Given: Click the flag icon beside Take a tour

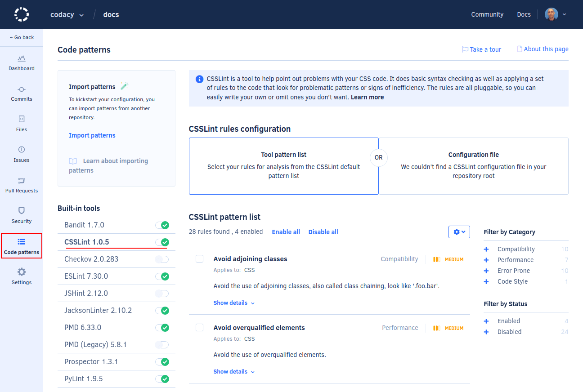Looking at the screenshot, I should point(465,49).
